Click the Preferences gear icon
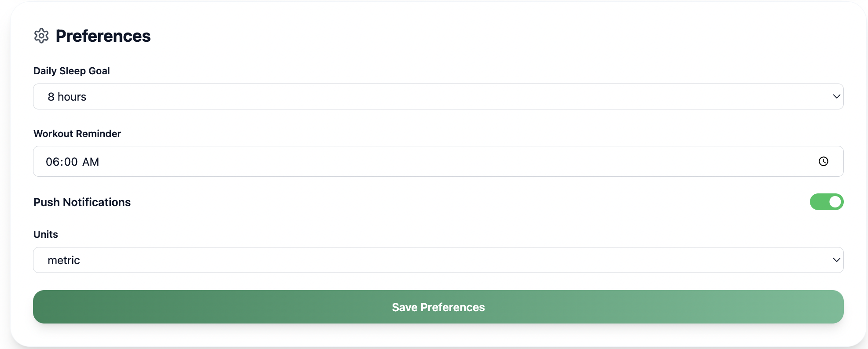The width and height of the screenshot is (868, 349). tap(41, 36)
